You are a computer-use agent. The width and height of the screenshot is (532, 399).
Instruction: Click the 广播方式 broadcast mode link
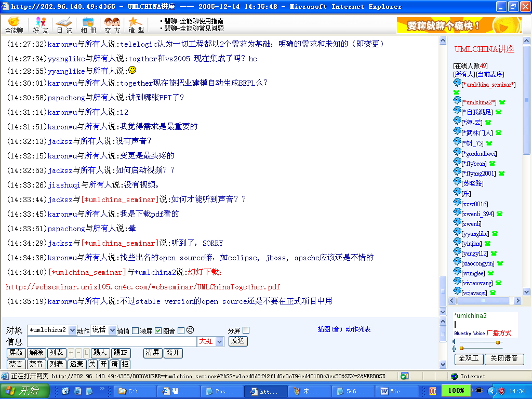[499, 333]
